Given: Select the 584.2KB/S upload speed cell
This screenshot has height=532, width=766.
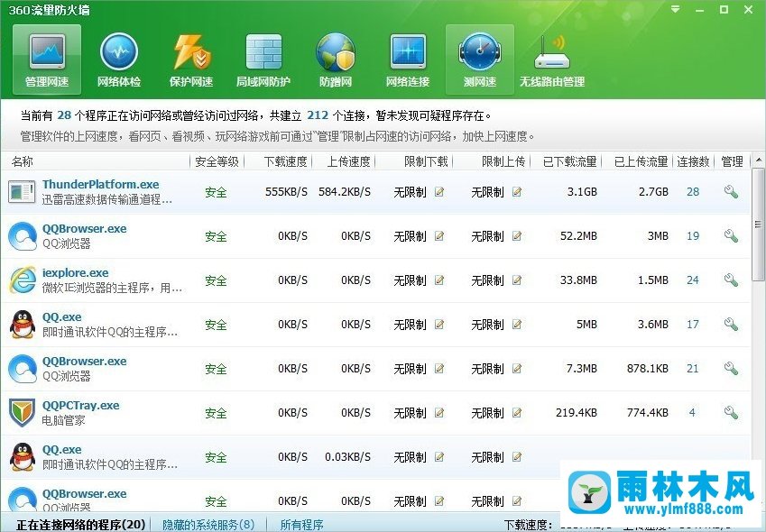Looking at the screenshot, I should pyautogui.click(x=345, y=192).
